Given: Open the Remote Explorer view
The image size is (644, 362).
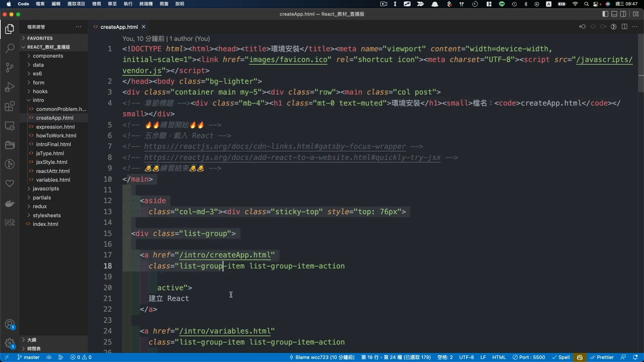Looking at the screenshot, I should [10, 126].
